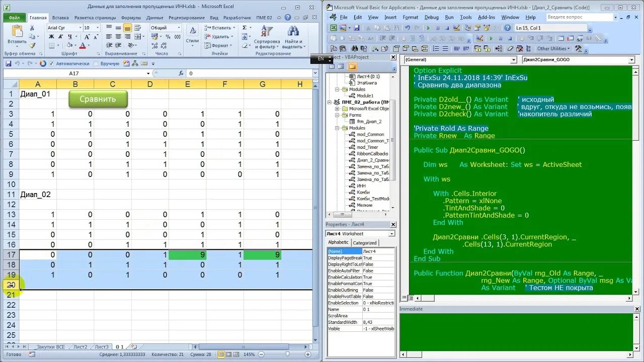
Task: Open Tools menu in VBA editor
Action: pos(466,17)
